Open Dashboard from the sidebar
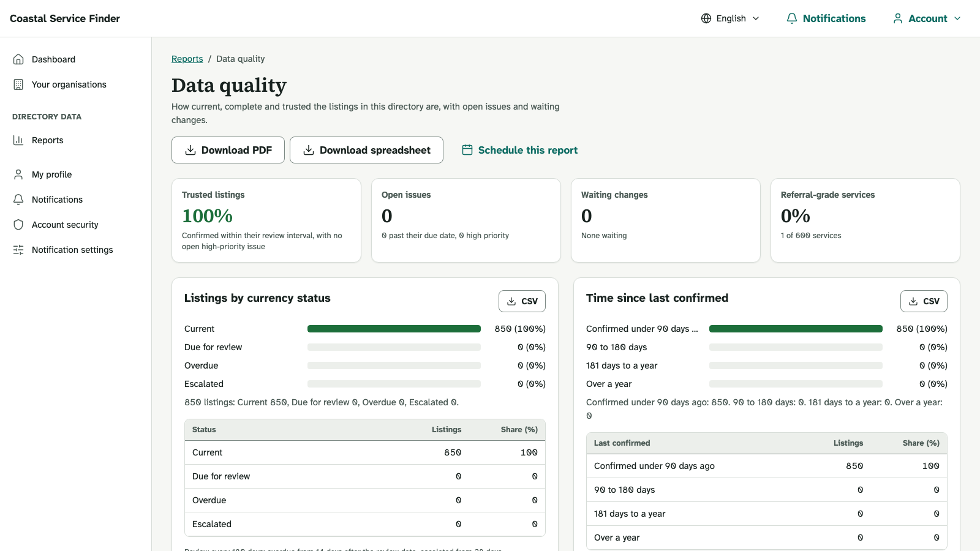Screen dimensions: 980x551 pos(76,59)
